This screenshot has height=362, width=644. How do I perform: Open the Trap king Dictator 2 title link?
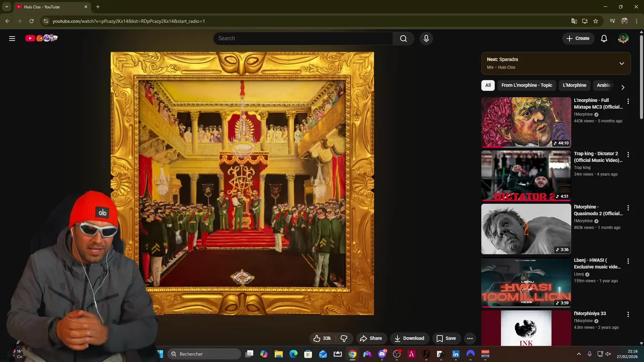click(x=598, y=157)
